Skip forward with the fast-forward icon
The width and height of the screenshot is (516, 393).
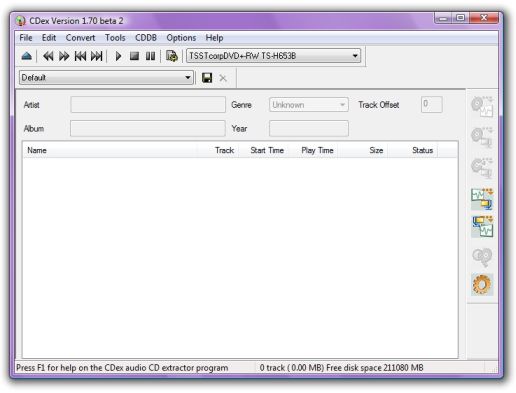(64, 56)
